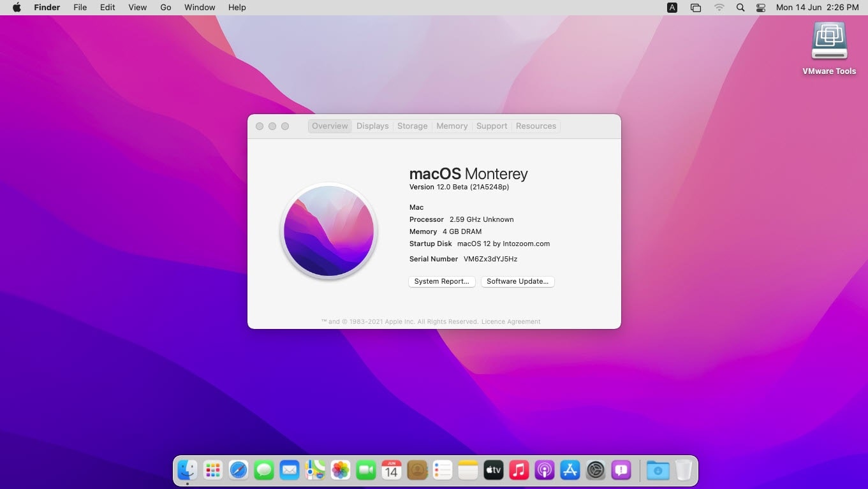Switch to the Resources tab
Viewport: 868px width, 489px height.
[536, 126]
